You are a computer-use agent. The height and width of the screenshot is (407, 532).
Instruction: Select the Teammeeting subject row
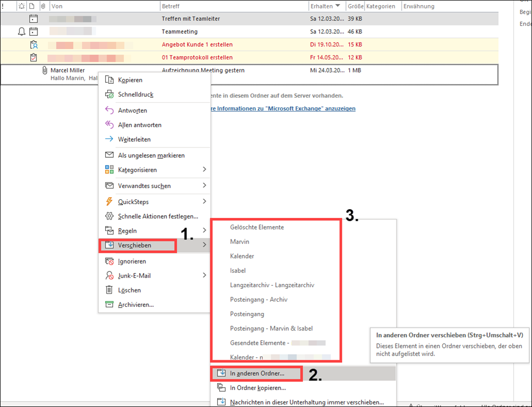point(180,31)
